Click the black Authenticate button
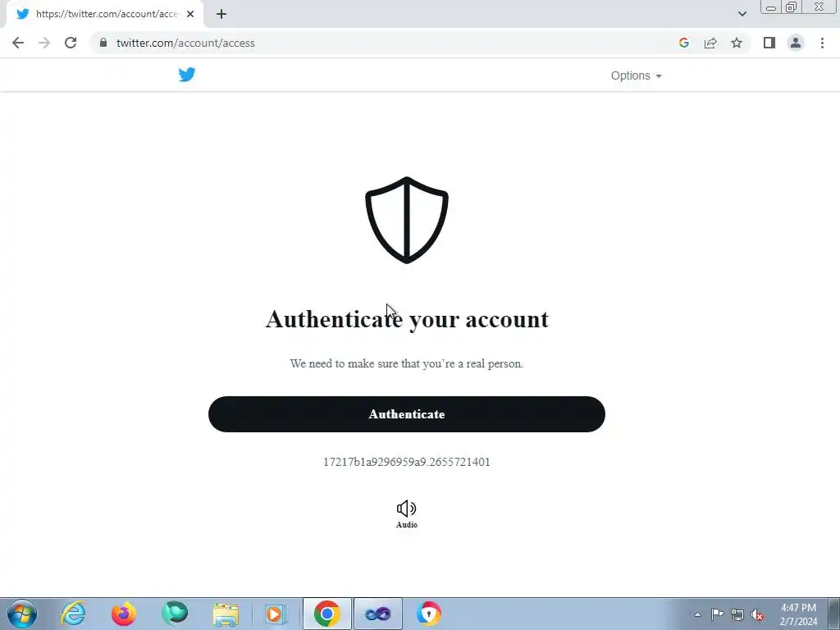Image resolution: width=840 pixels, height=630 pixels. pos(407,414)
